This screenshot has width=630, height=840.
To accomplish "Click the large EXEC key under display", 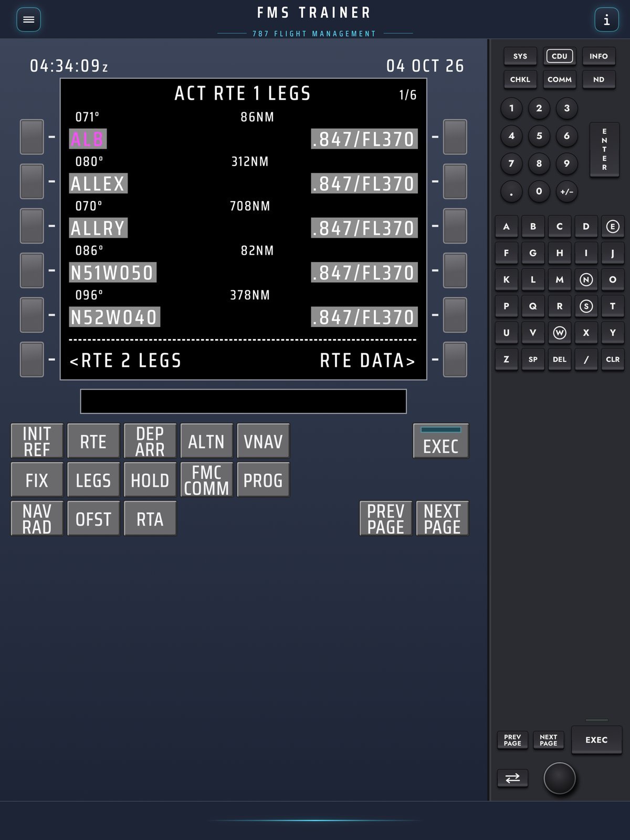I will pos(441,441).
